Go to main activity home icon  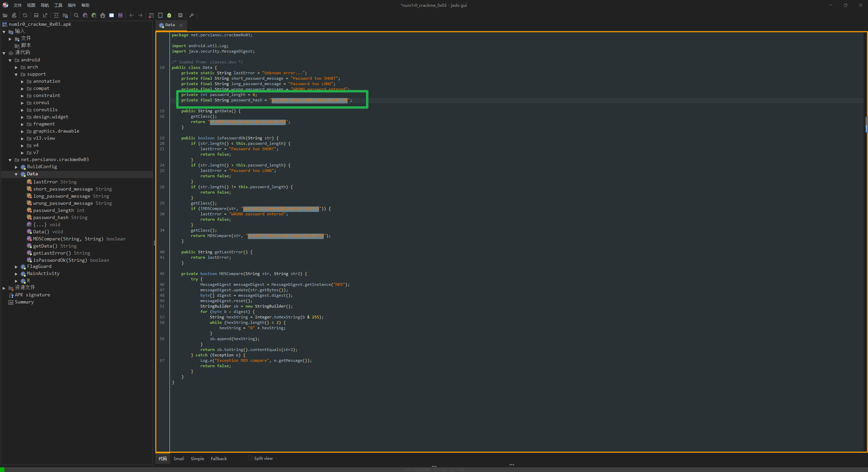[x=103, y=15]
